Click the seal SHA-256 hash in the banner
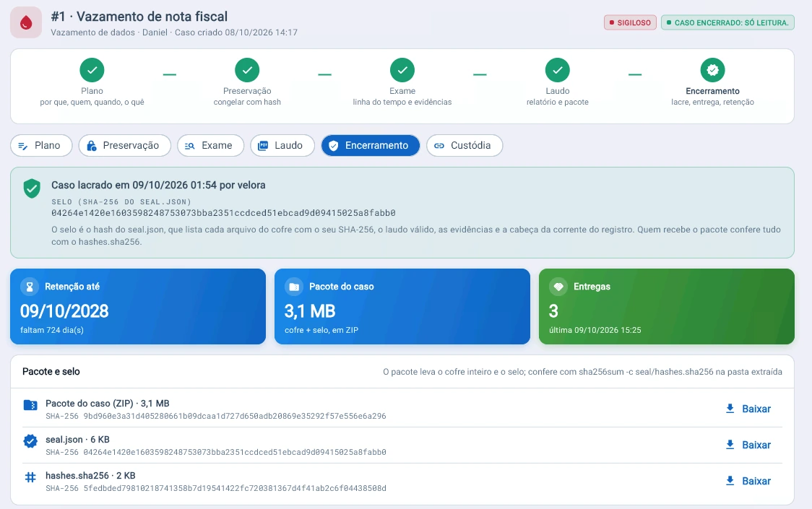Viewport: 812px width, 509px height. [x=223, y=213]
